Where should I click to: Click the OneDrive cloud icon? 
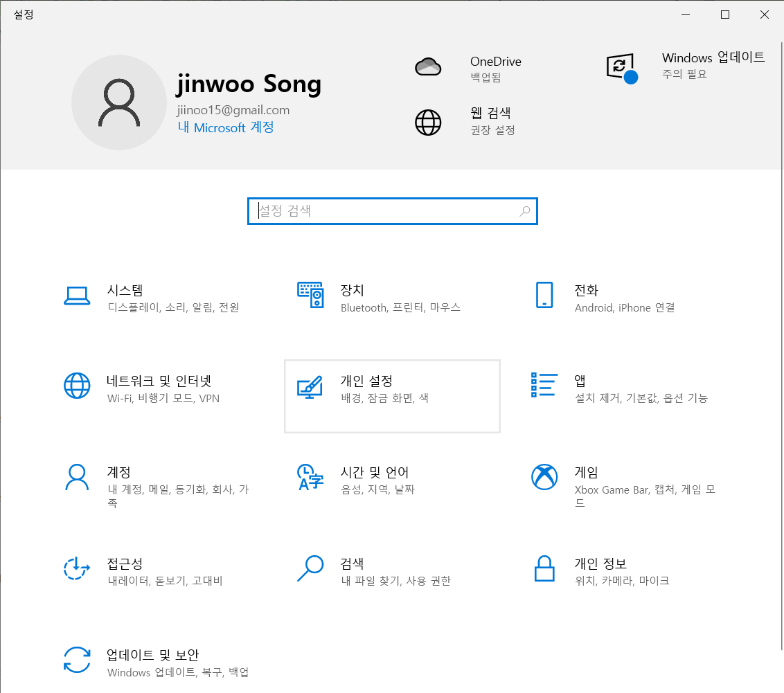(428, 66)
